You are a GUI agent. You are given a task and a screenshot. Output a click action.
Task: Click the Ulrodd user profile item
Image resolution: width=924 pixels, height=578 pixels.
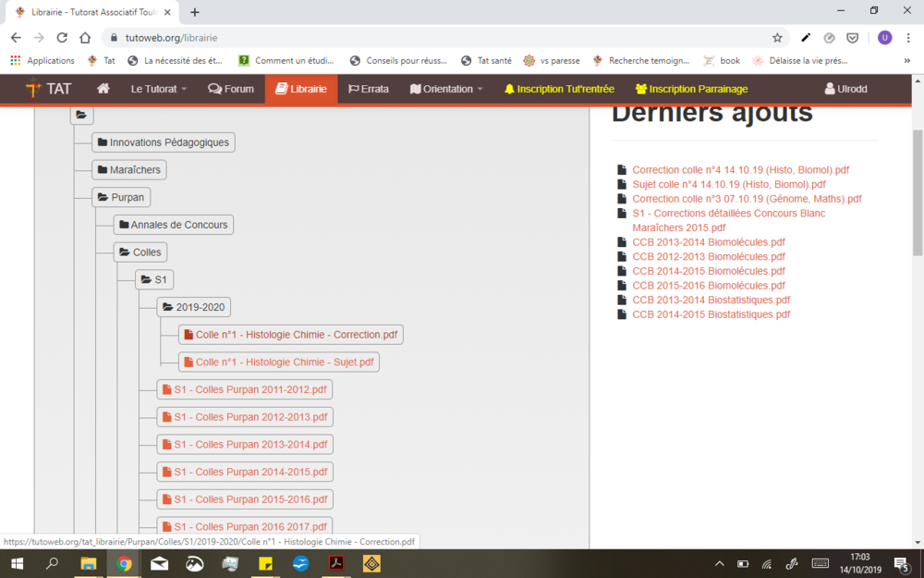845,89
